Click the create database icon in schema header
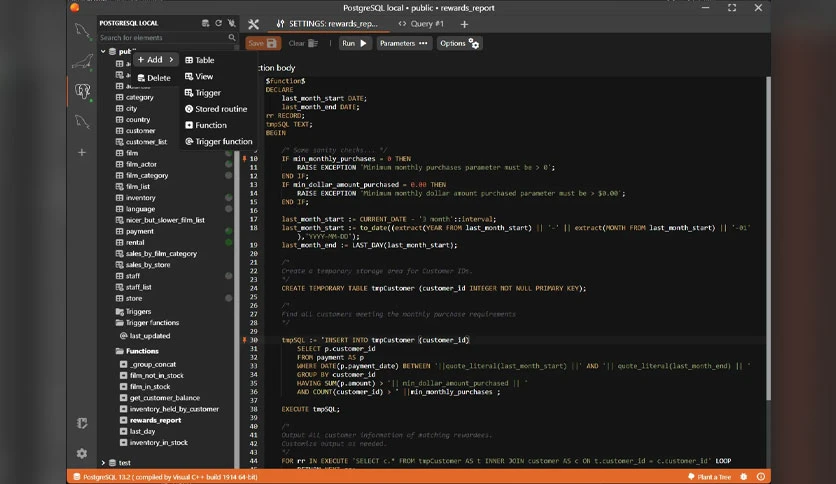Viewport: 836px width, 484px height. (x=205, y=23)
